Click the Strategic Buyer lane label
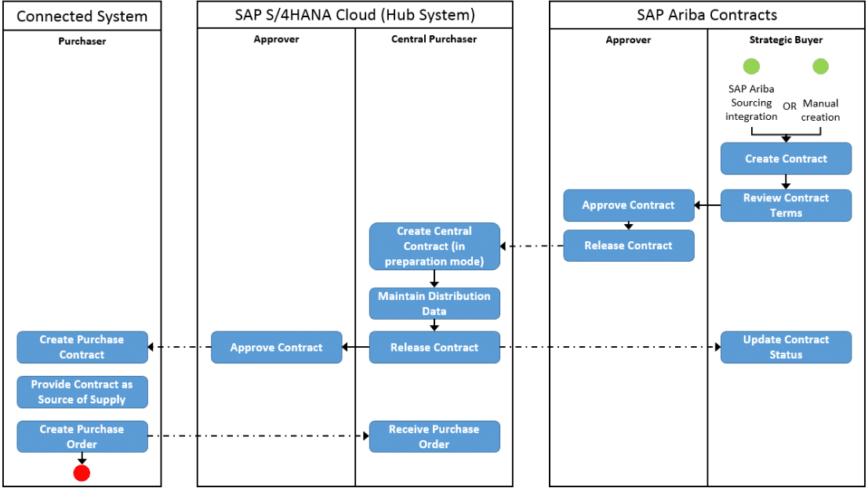Screen dimensions: 868x488 786,40
